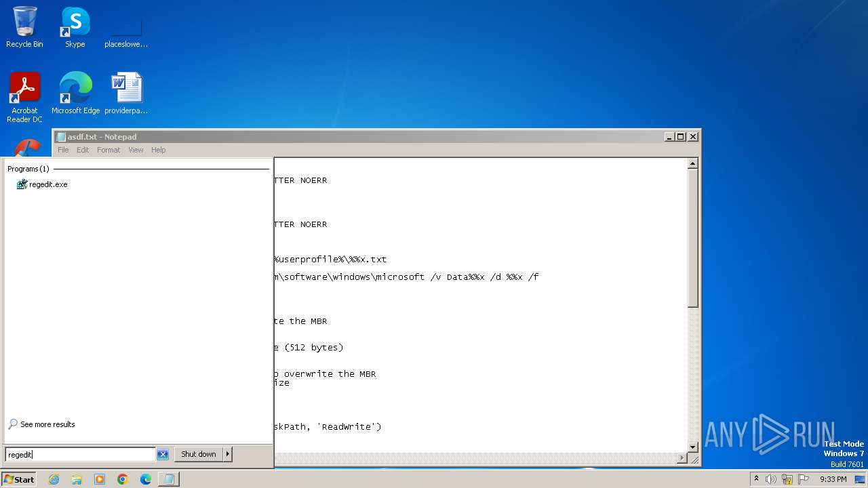The image size is (868, 488).
Task: Minimize the Notepad window
Action: pos(669,136)
